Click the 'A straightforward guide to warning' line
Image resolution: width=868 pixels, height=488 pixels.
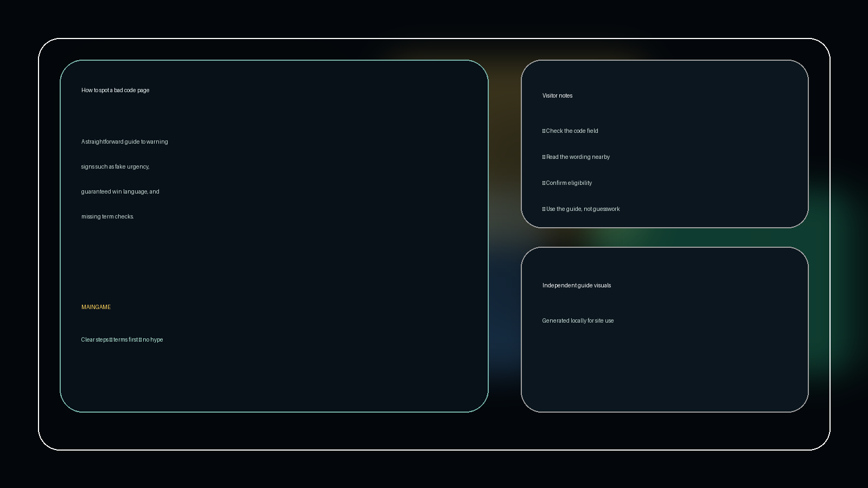pyautogui.click(x=125, y=142)
